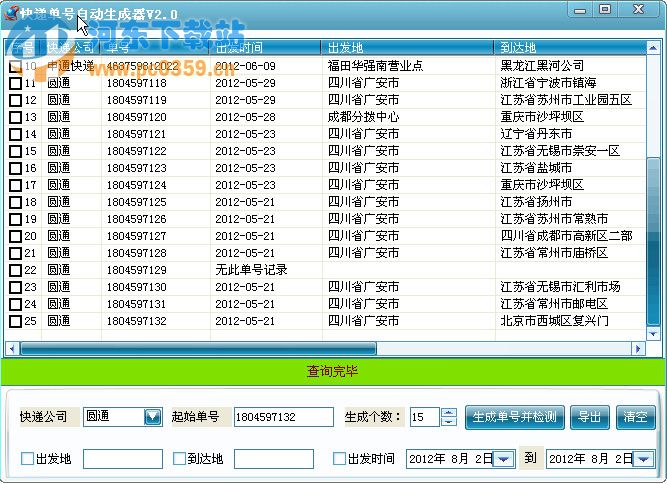Click the horizontal scrollbar left arrow
The height and width of the screenshot is (484, 667).
tap(11, 349)
